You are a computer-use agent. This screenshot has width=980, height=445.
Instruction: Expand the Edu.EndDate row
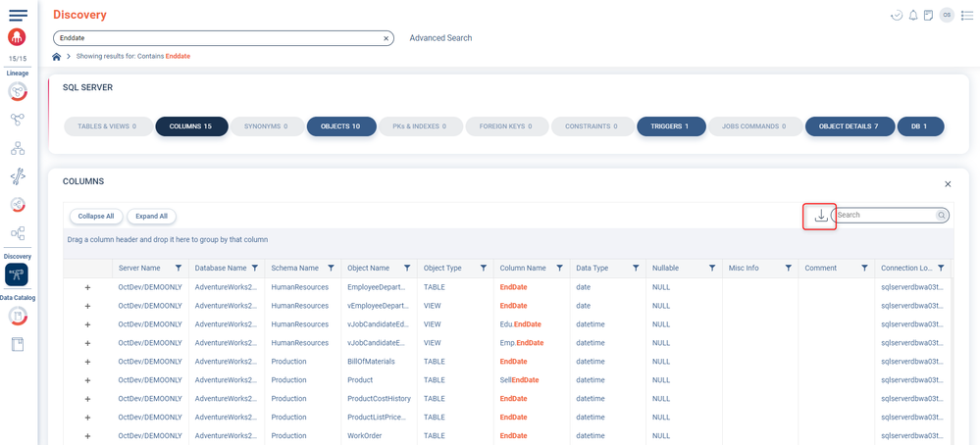click(x=87, y=325)
